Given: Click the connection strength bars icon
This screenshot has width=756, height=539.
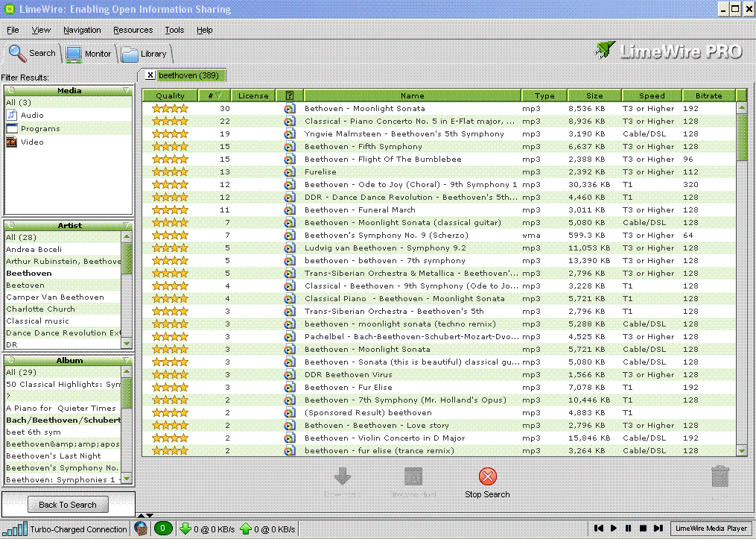Looking at the screenshot, I should pos(14,529).
